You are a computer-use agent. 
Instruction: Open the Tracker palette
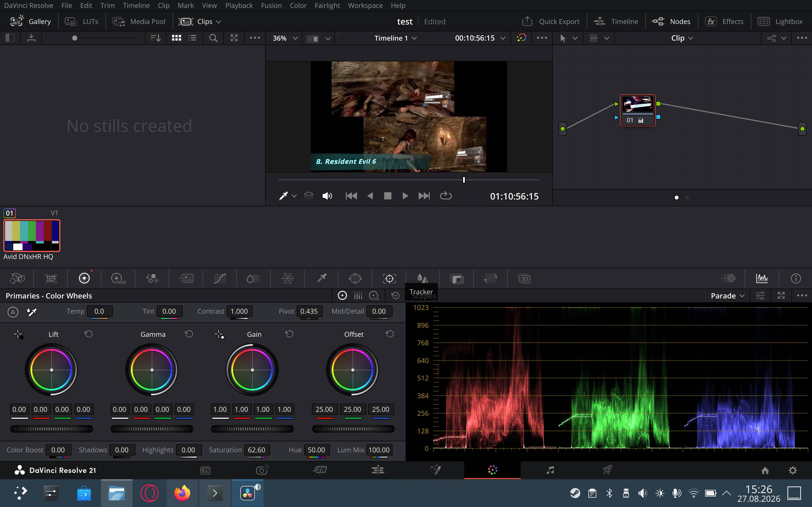point(389,278)
